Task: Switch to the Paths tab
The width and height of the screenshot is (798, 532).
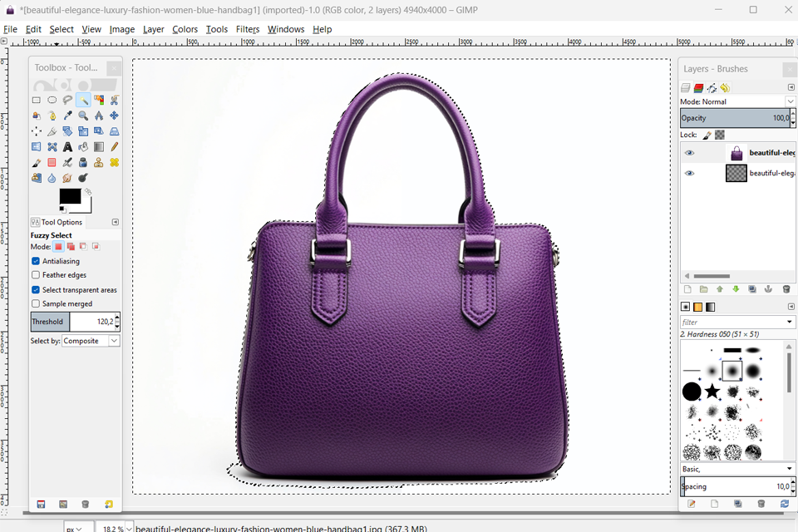Action: (x=712, y=88)
